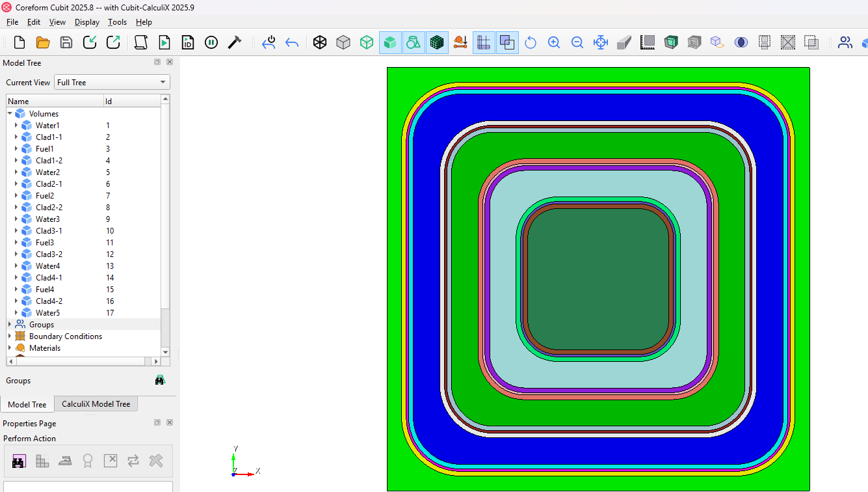Click the undo arrow icon
The height and width of the screenshot is (492, 868).
(x=292, y=42)
